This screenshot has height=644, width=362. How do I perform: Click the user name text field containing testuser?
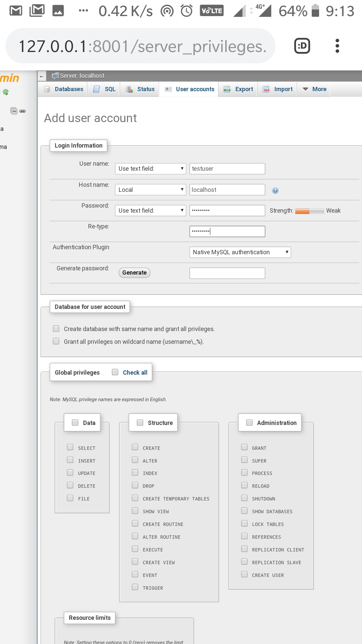[x=227, y=169]
